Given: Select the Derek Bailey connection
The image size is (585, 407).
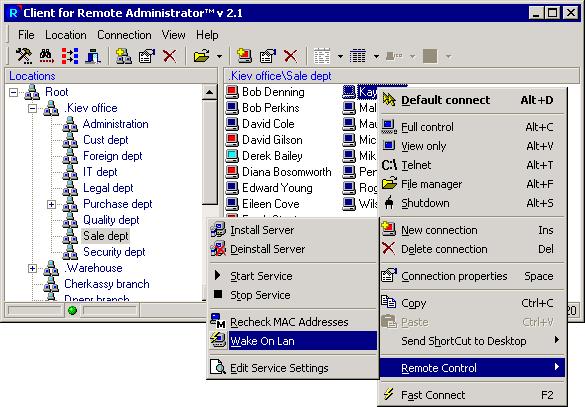Looking at the screenshot, I should coord(272,156).
